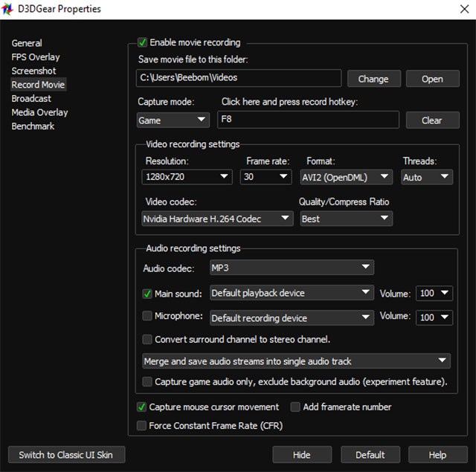
Task: Click the D3DGear app icon in title bar
Action: 9,9
